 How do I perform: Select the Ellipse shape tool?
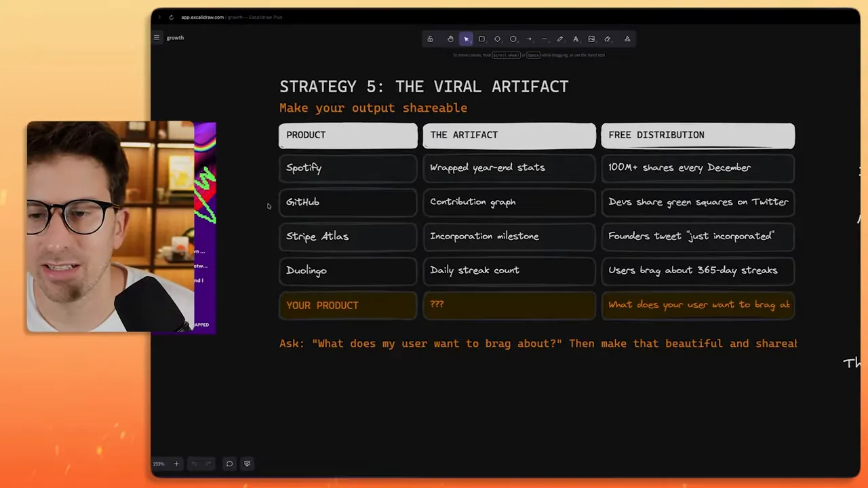[x=513, y=39]
